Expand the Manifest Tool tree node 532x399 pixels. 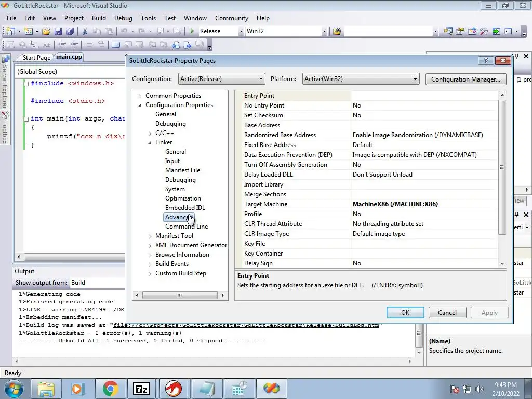150,236
